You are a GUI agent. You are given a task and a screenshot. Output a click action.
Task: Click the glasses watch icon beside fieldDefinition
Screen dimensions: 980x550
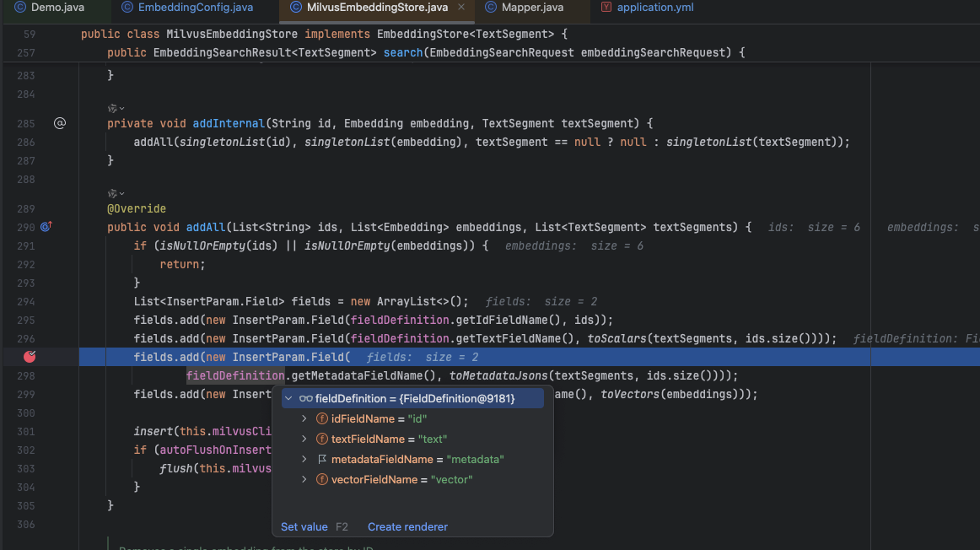pos(305,399)
